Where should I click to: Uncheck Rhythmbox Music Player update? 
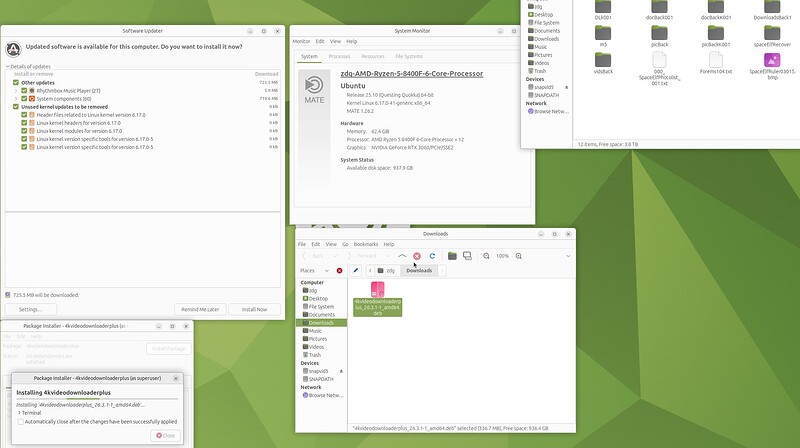click(24, 90)
